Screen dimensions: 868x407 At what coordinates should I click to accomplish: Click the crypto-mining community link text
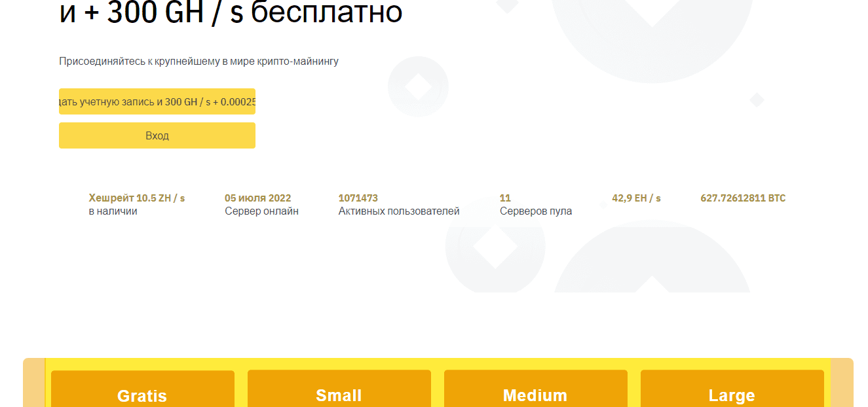[198, 61]
